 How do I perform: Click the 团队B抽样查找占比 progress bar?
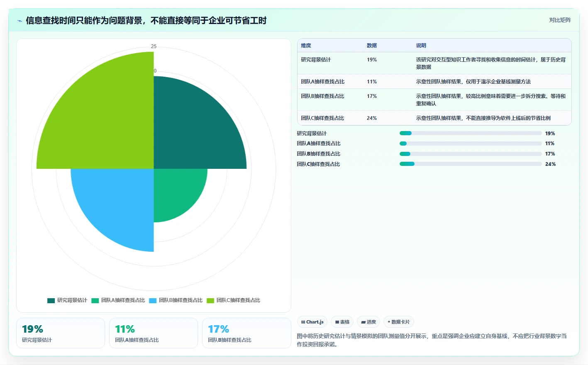[471, 154]
